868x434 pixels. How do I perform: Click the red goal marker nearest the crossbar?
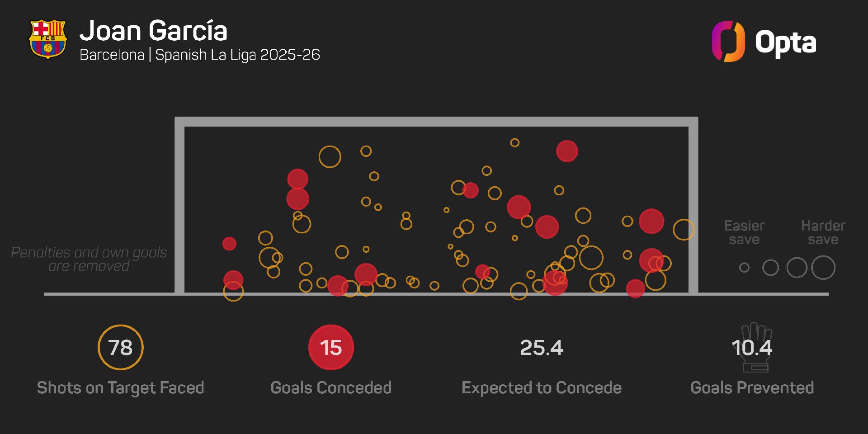[567, 151]
